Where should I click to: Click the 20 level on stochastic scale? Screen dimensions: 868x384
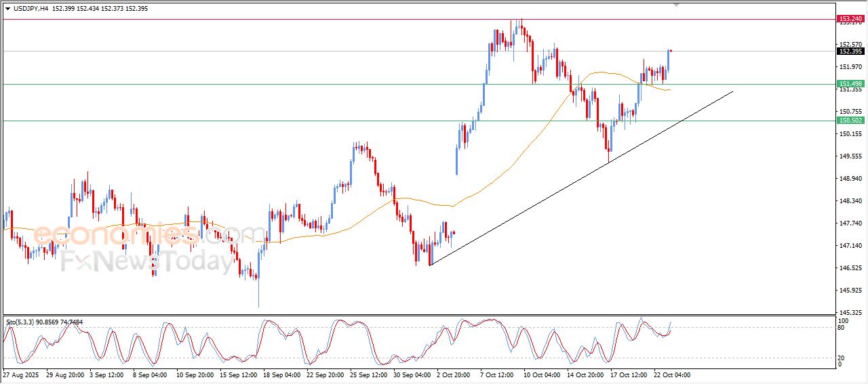coord(842,358)
